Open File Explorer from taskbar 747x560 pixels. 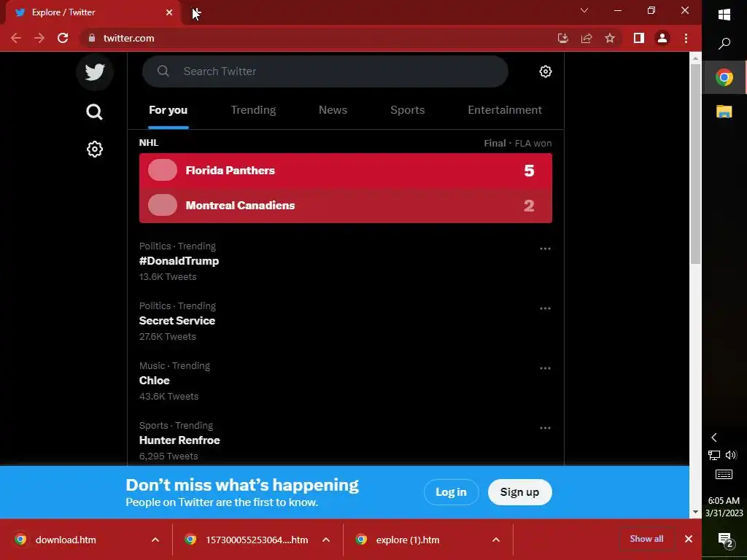tap(724, 112)
